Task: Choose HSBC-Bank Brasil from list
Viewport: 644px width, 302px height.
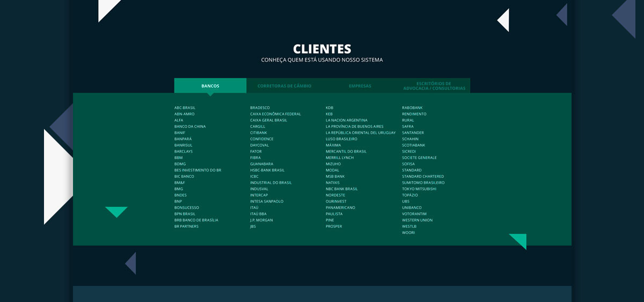Action: pyautogui.click(x=267, y=170)
